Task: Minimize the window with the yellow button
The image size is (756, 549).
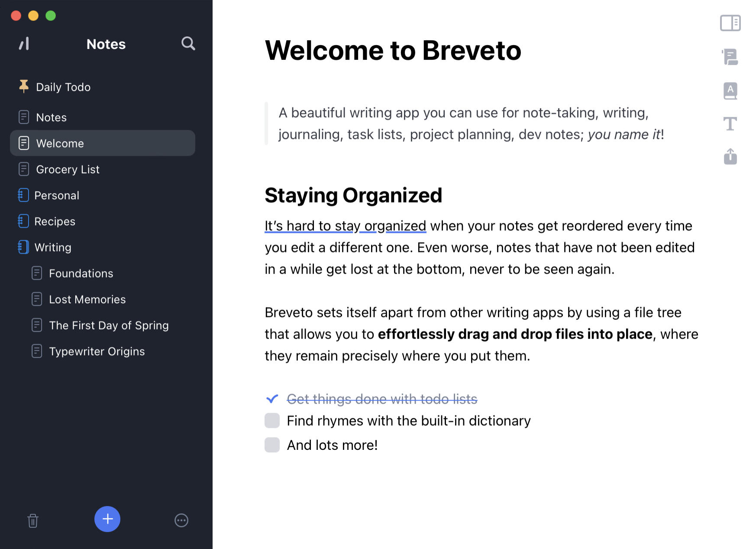Action: coord(33,16)
